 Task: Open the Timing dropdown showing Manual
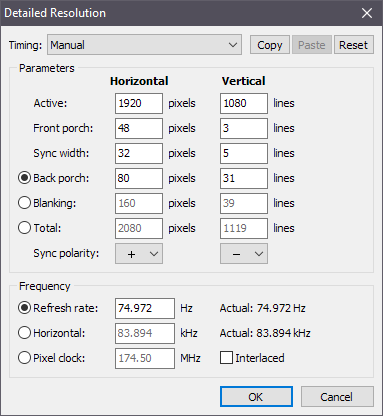144,45
